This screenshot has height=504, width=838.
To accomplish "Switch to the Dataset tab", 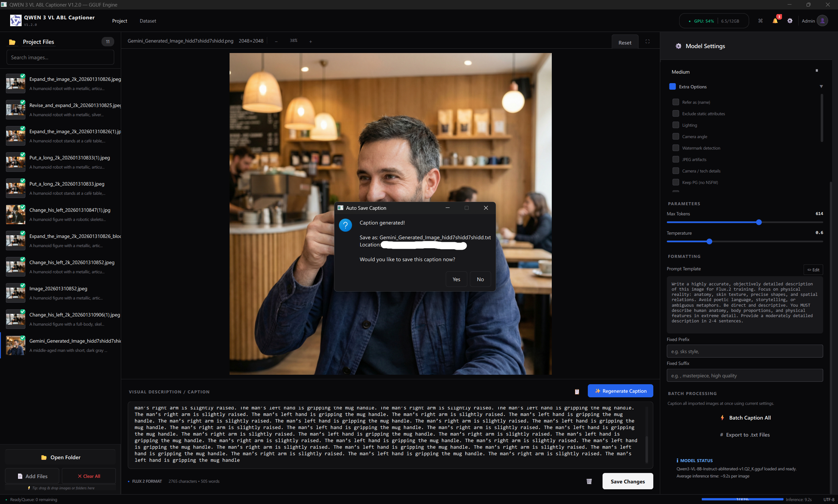I will pyautogui.click(x=148, y=21).
